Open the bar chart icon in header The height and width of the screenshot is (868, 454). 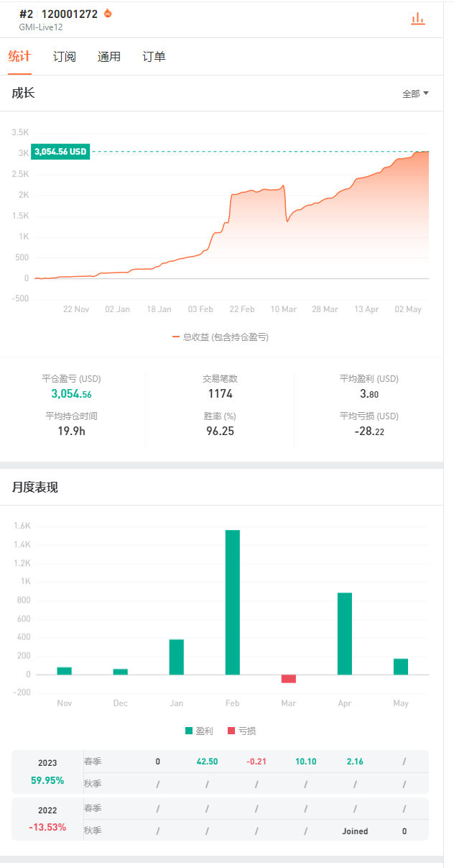(417, 19)
